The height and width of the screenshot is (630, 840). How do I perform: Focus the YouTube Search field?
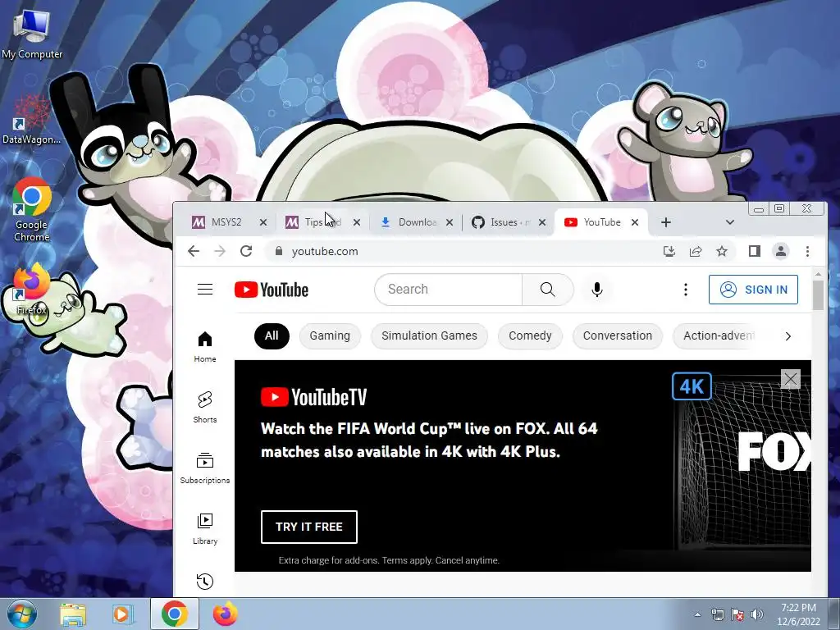tap(449, 290)
